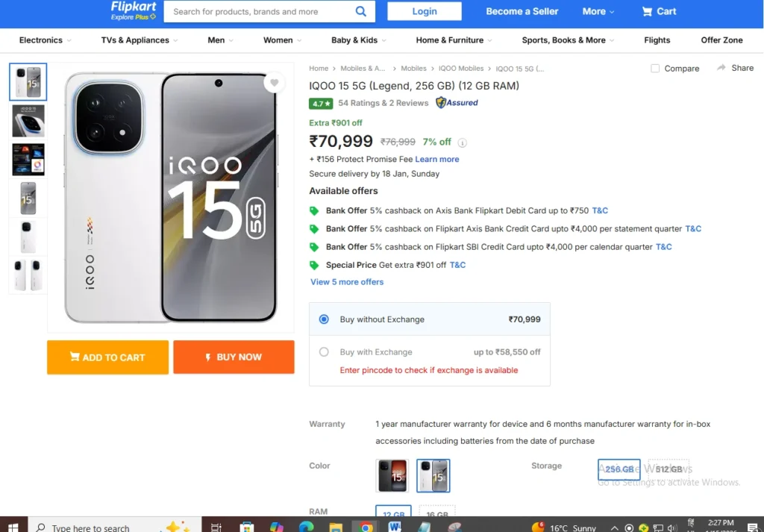
Task: Add phone to wishlist with heart icon
Action: tap(275, 83)
